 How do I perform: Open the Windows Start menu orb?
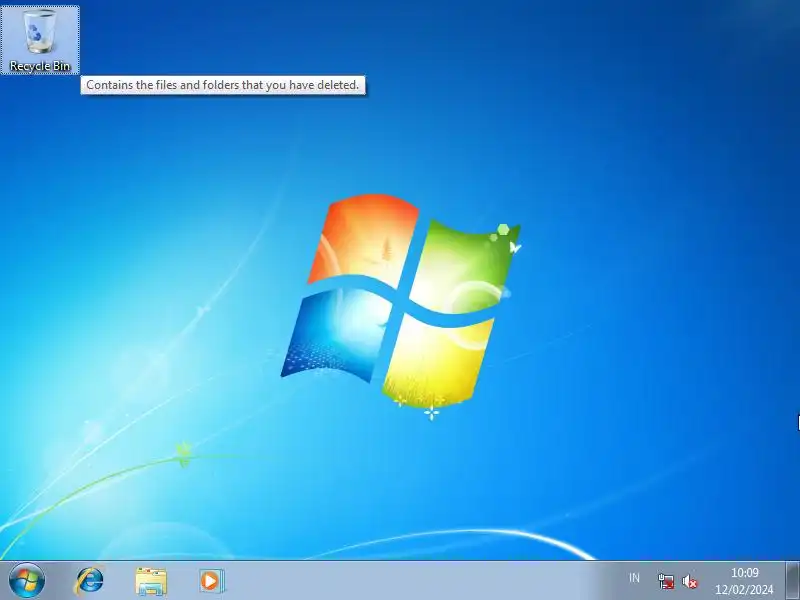tap(27, 581)
